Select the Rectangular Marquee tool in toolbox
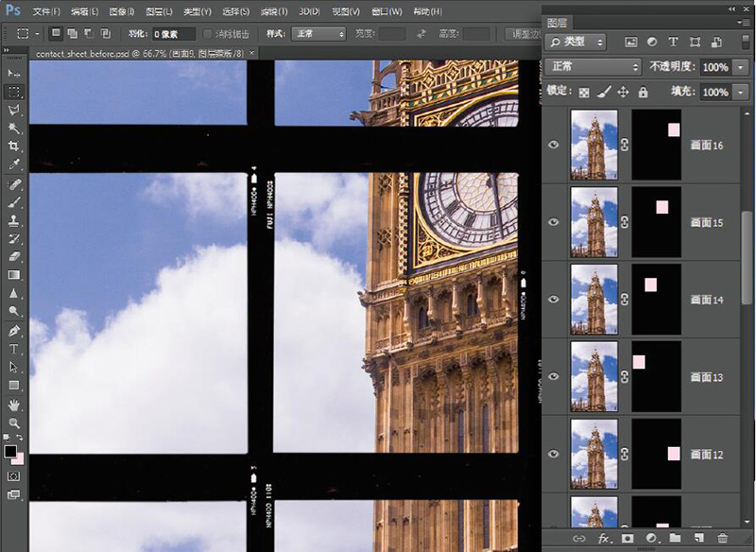The image size is (756, 552). [14, 92]
